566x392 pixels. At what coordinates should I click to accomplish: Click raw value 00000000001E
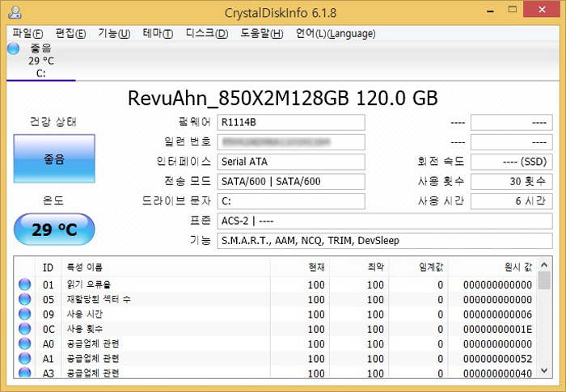(x=497, y=329)
